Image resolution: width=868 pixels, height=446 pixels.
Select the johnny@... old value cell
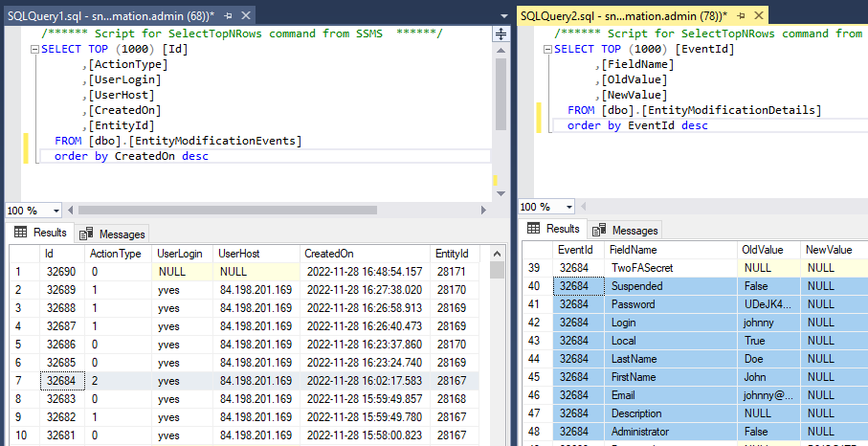768,395
